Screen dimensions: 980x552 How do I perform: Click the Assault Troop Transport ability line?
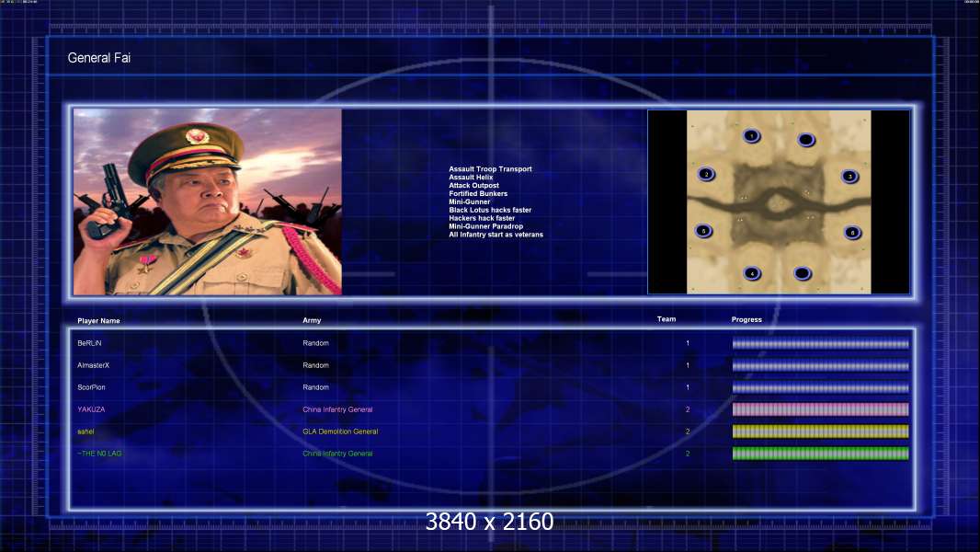(x=490, y=168)
